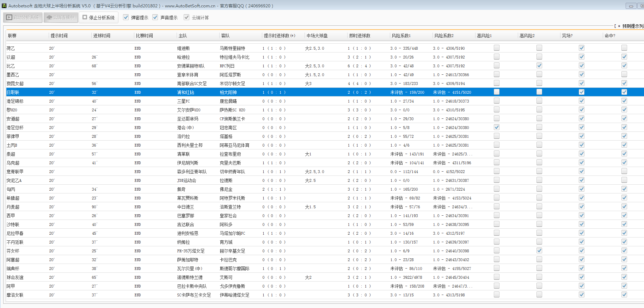Minimize the Autobetsoft window
The height and width of the screenshot is (308, 644).
(631, 6)
